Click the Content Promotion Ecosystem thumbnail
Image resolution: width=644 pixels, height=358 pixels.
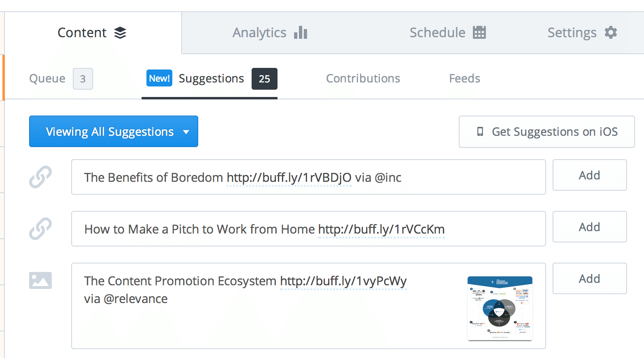(x=499, y=308)
